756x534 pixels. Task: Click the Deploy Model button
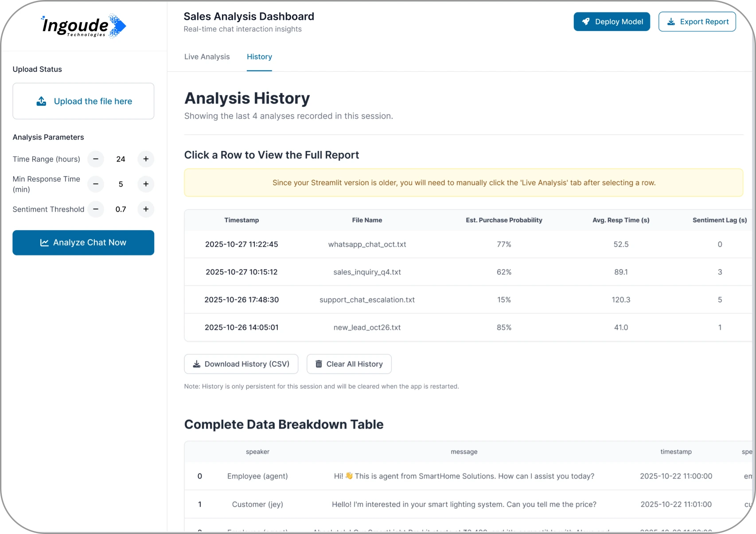pos(612,21)
